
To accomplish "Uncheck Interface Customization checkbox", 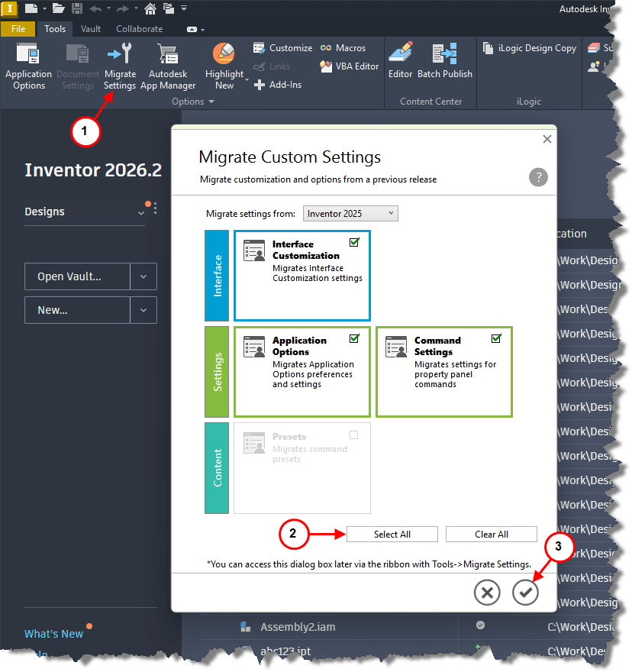I will 354,243.
